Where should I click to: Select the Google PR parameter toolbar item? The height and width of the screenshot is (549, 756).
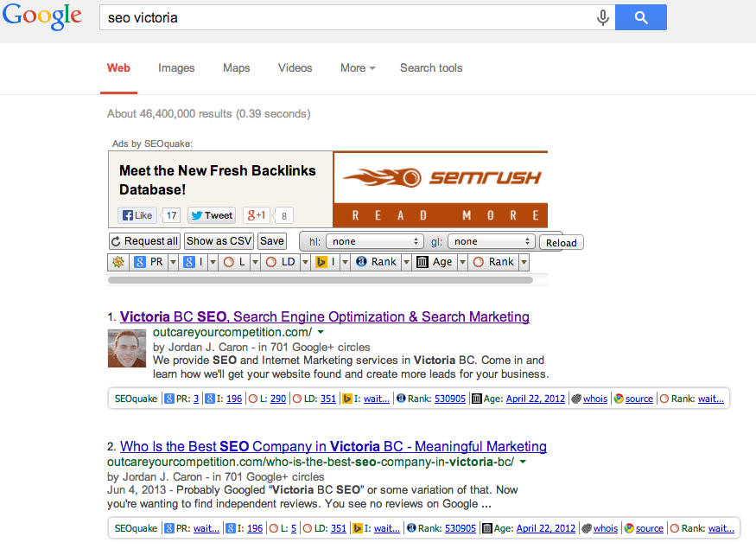click(x=149, y=262)
